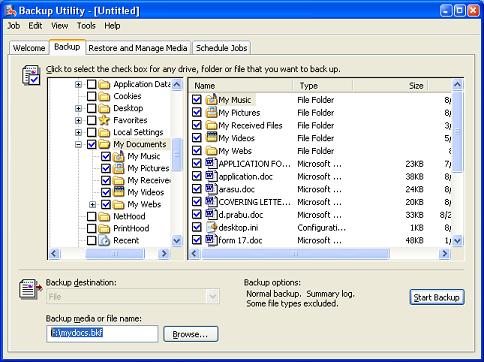
Task: Open the Tools menu
Action: coord(86,26)
